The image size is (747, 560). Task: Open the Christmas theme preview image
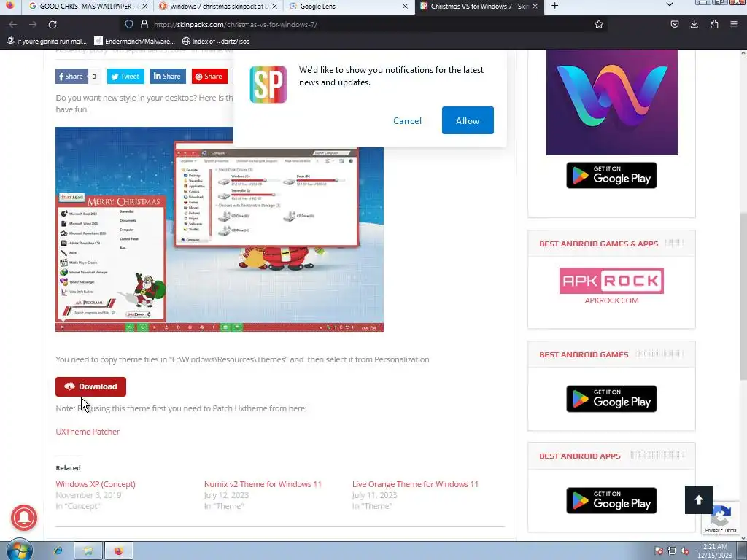point(219,229)
